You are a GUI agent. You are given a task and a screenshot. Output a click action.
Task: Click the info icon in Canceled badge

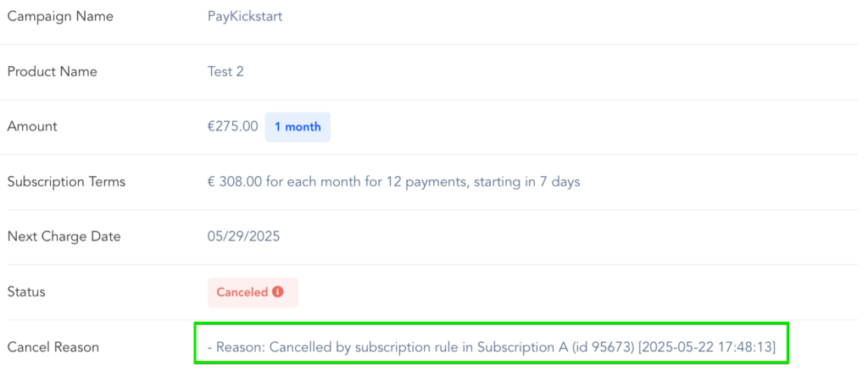coord(278,292)
